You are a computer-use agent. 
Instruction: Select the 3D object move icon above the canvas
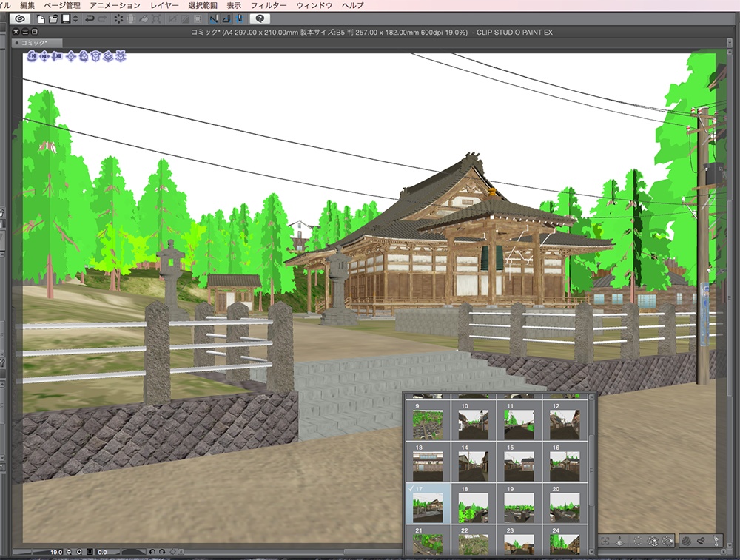tap(71, 56)
